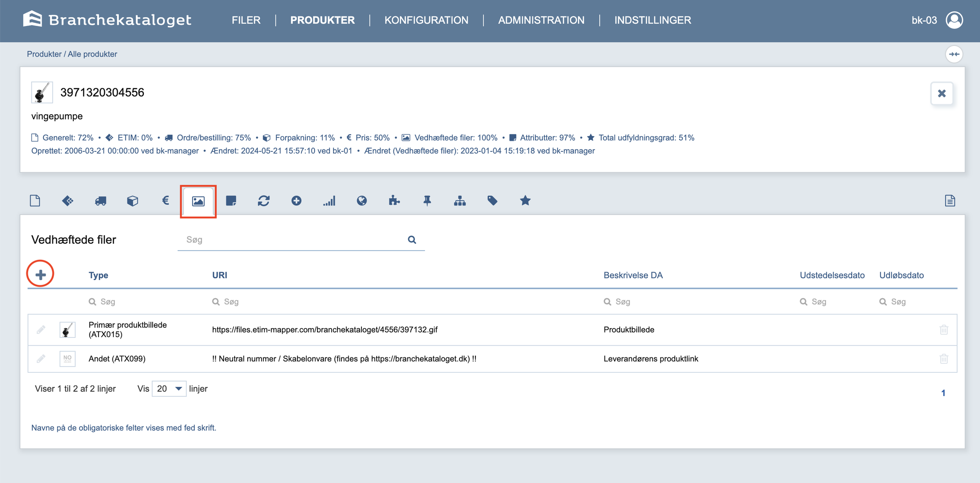
Task: Delete the Andet (ATX099) row via trash icon
Action: pyautogui.click(x=944, y=359)
